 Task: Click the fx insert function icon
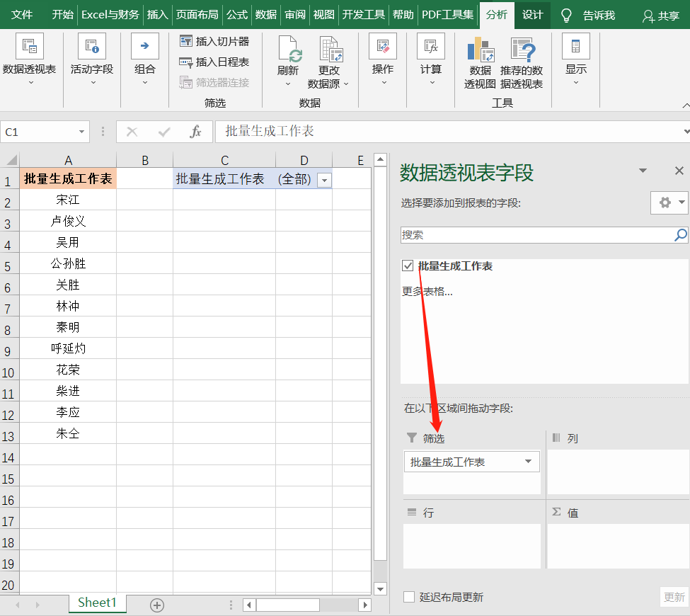tap(195, 132)
